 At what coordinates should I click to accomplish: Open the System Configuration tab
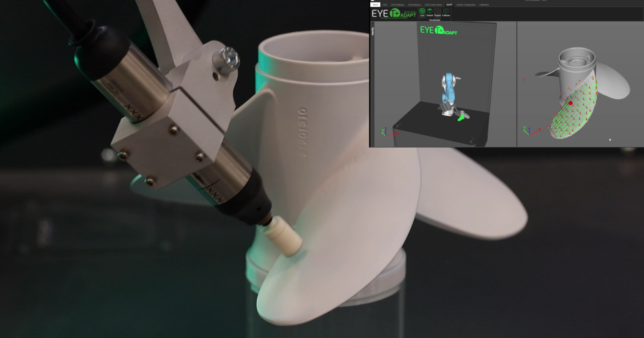(x=466, y=5)
